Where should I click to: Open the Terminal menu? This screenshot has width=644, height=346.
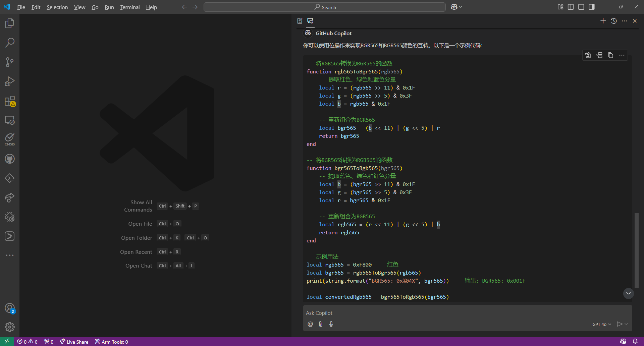pyautogui.click(x=130, y=7)
